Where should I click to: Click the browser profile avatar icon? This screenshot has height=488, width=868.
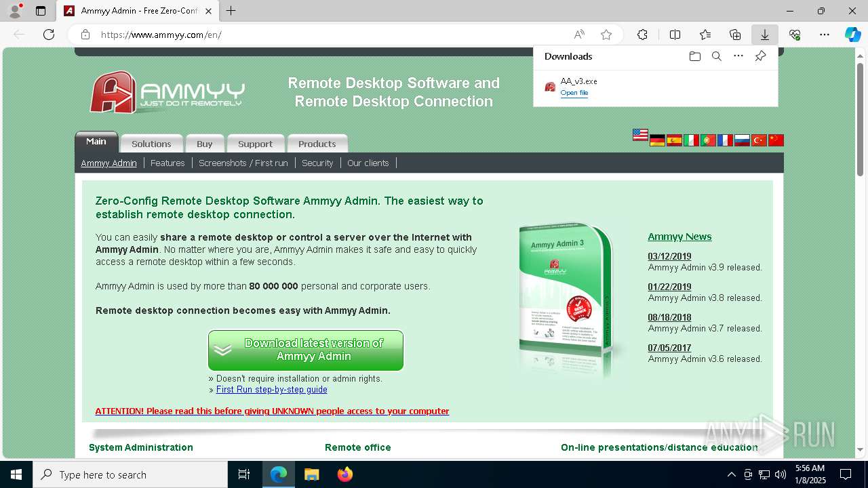tap(14, 11)
